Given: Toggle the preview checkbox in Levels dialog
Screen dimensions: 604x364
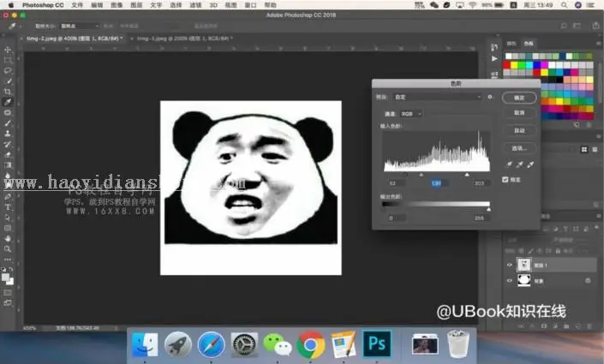Looking at the screenshot, I should point(505,180).
